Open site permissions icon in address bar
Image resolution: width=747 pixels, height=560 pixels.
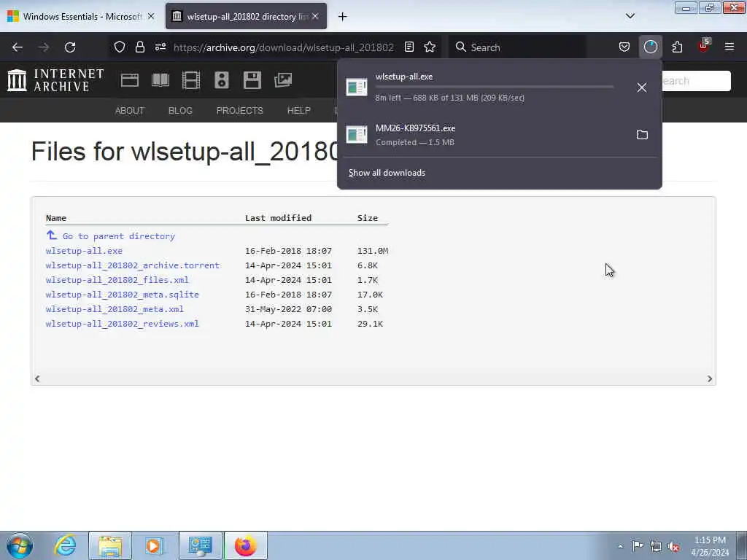click(x=160, y=47)
